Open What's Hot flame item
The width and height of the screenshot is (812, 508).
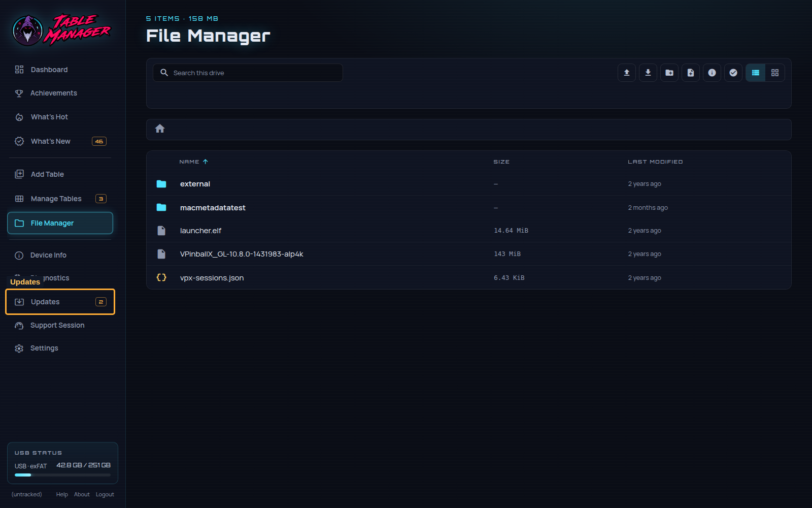tap(60, 117)
